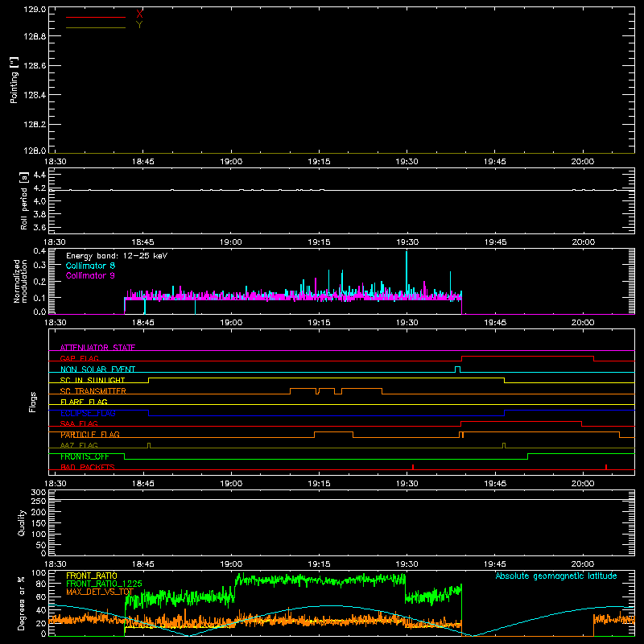Click 19:30 time label below modulation panel
This screenshot has height=644, width=644.
click(x=407, y=323)
